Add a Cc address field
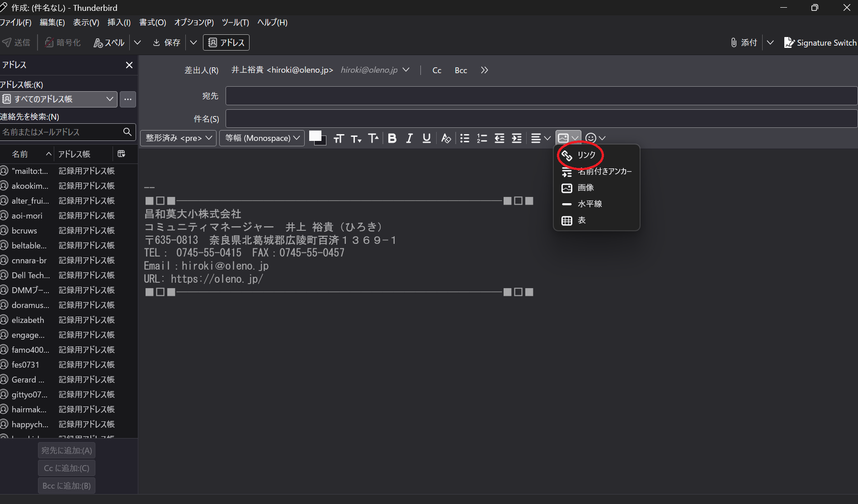Screen dimensions: 858x504 point(437,70)
